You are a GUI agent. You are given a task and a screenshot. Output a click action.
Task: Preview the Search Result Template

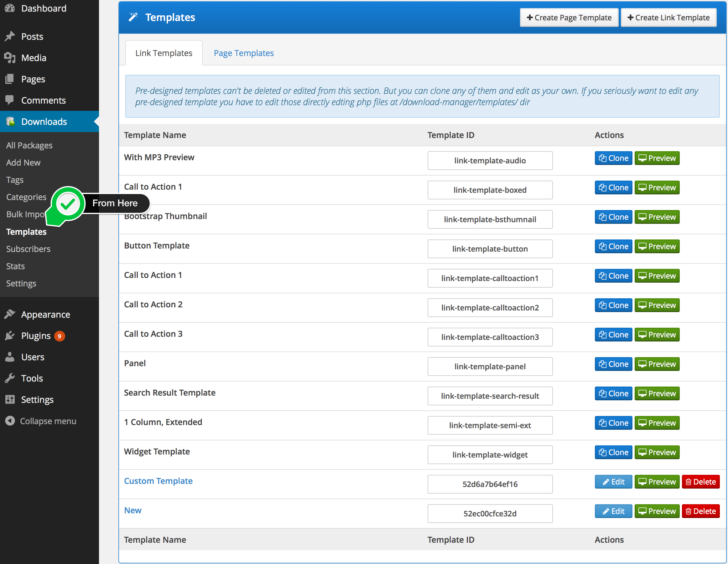point(658,393)
